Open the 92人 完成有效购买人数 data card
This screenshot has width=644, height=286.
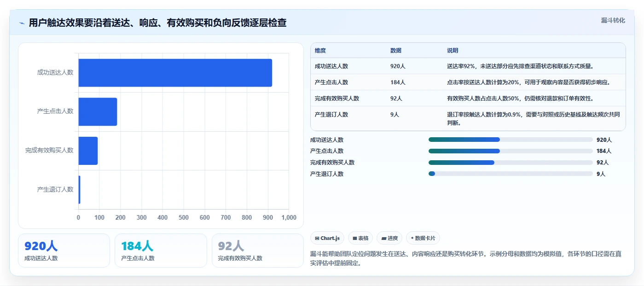[257, 251]
